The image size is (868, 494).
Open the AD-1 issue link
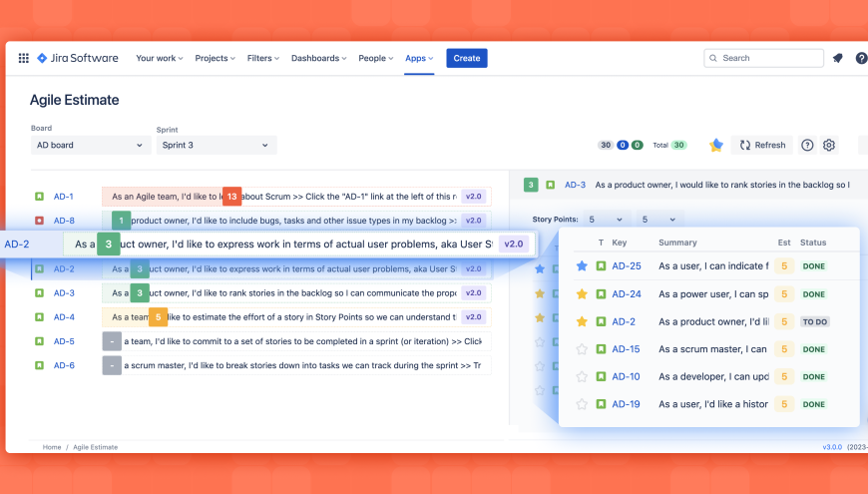64,197
